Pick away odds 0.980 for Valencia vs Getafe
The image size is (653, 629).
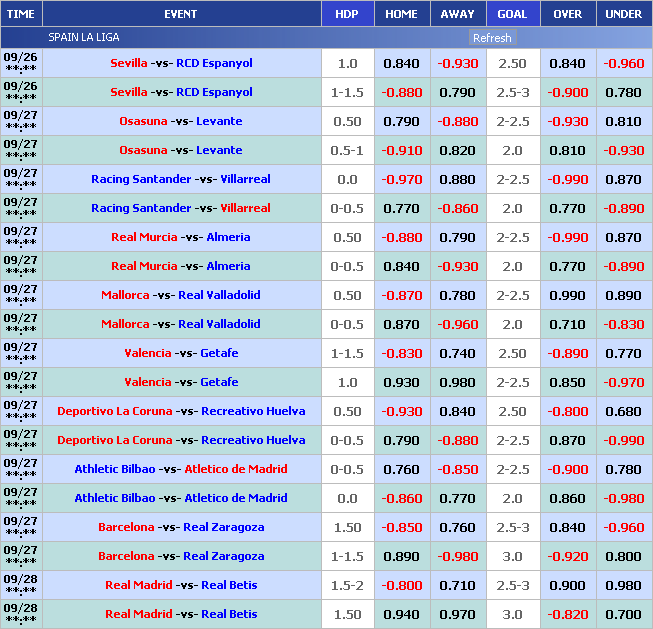457,382
